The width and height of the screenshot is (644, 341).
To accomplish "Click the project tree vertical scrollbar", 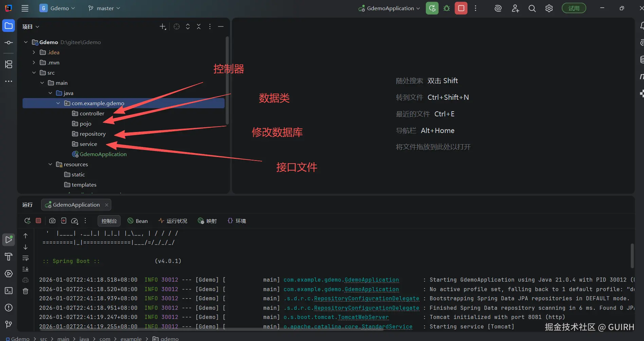I will pyautogui.click(x=227, y=81).
